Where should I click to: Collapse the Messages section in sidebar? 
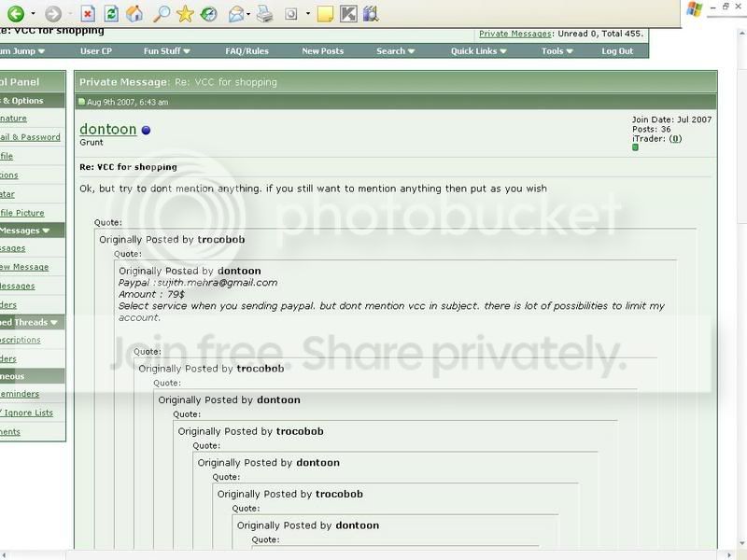(x=46, y=231)
